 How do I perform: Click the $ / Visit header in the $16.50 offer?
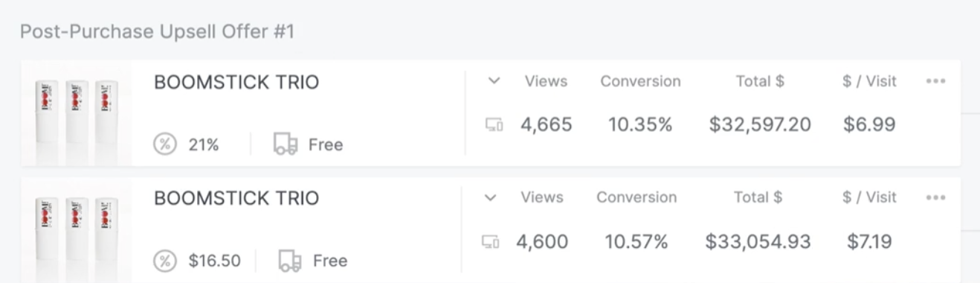coord(869,197)
